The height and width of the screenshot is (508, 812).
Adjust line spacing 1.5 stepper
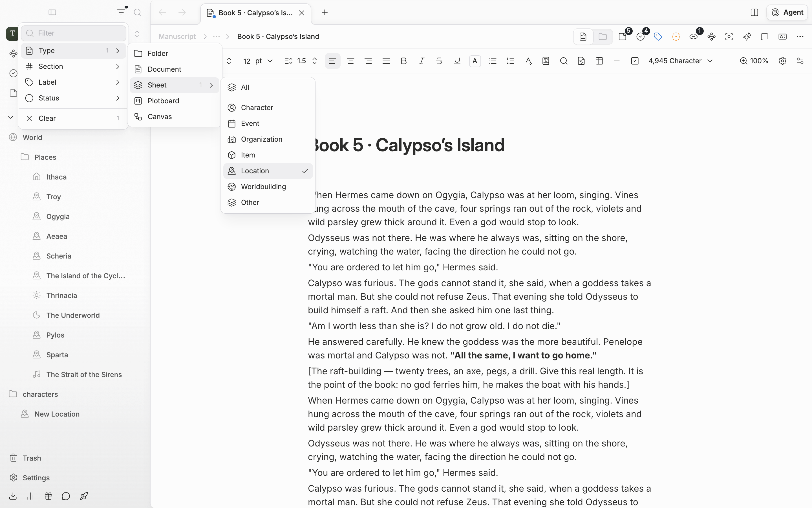(314, 61)
